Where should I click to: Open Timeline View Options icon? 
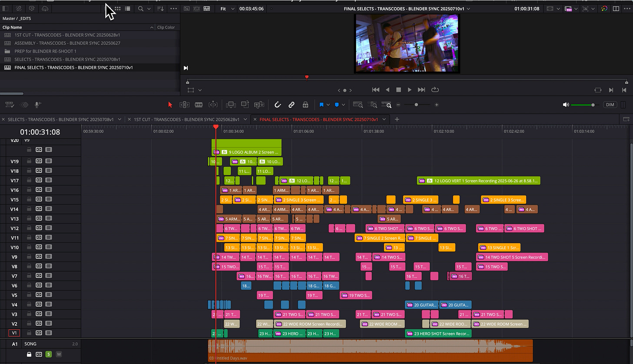tap(10, 105)
